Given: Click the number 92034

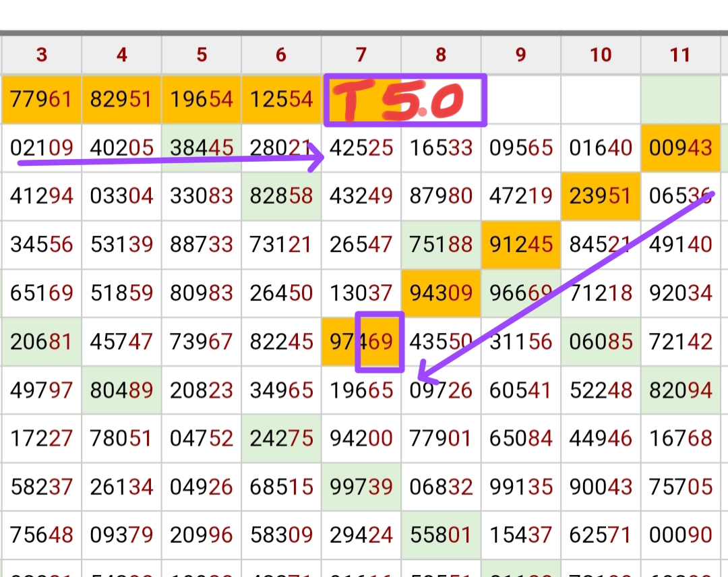Looking at the screenshot, I should pyautogui.click(x=681, y=293).
